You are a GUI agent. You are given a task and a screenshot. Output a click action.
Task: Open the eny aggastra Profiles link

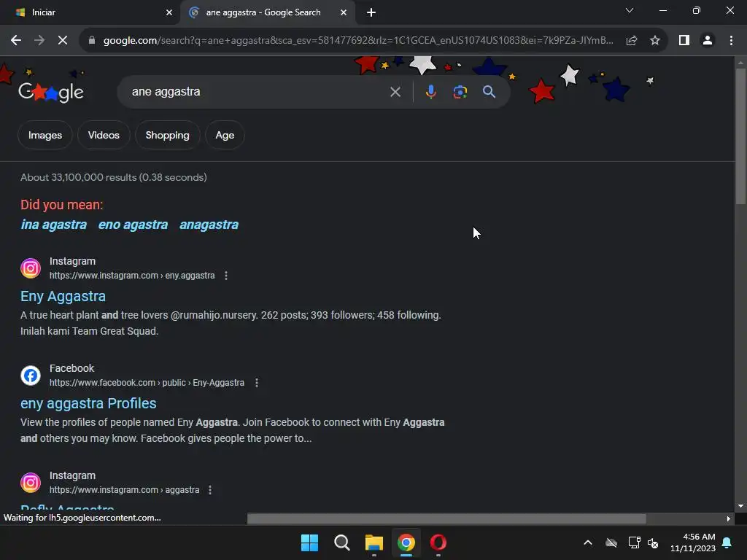coord(88,403)
